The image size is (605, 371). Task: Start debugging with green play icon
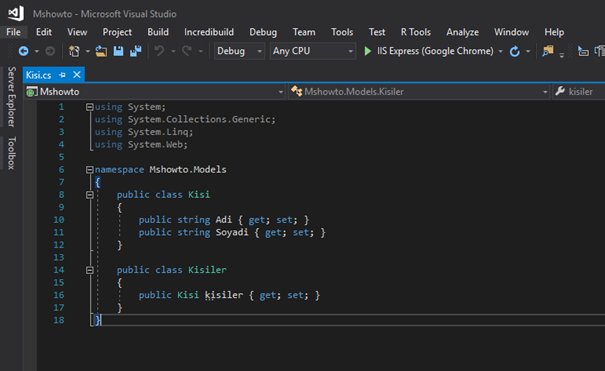point(368,51)
